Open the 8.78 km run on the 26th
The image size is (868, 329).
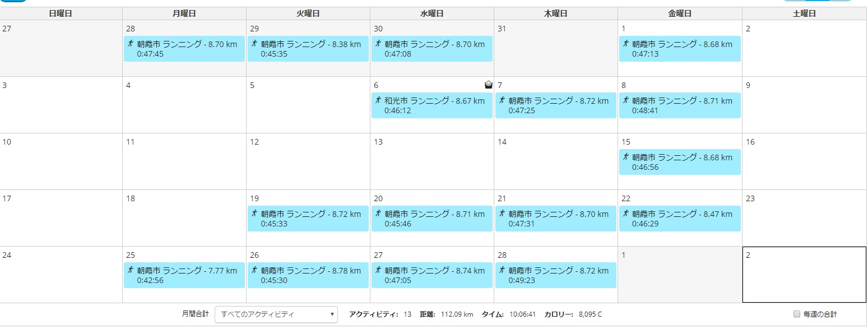308,275
